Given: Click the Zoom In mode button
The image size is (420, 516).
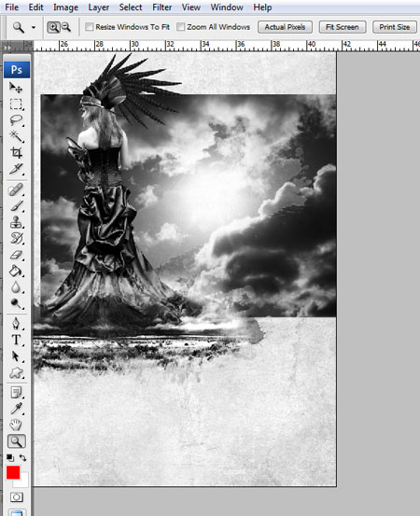Looking at the screenshot, I should [53, 27].
